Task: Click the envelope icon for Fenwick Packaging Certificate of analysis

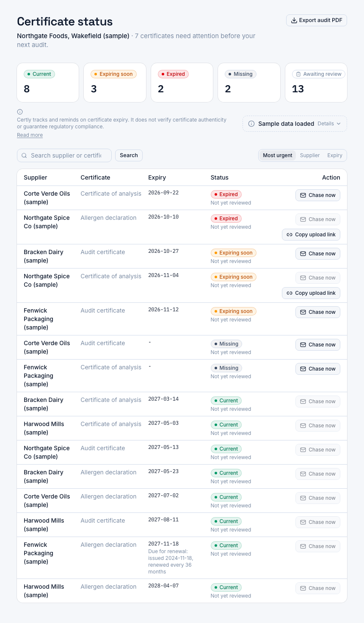Action: (303, 369)
